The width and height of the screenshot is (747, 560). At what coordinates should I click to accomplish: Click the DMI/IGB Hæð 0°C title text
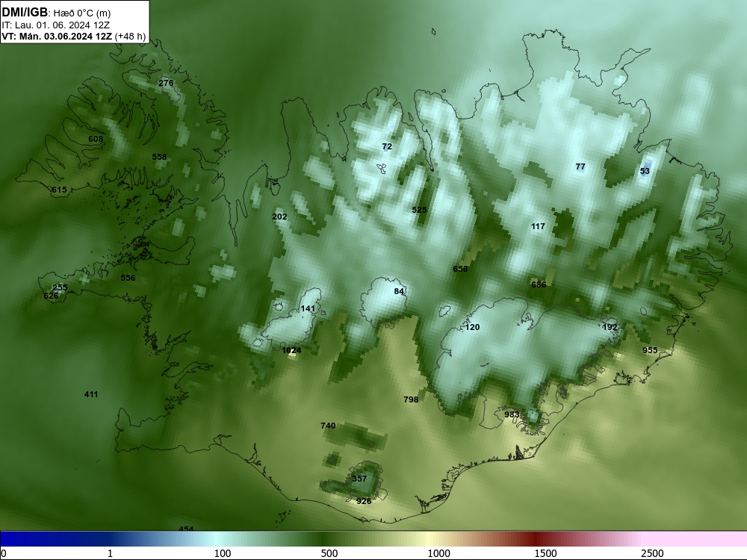point(56,13)
